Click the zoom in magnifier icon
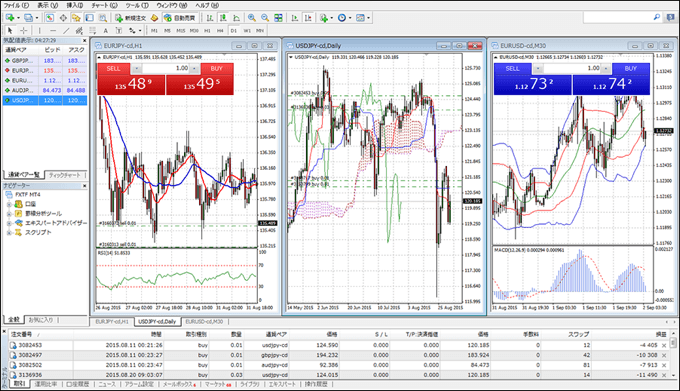Viewport: 680px width, 391px height. point(252,18)
